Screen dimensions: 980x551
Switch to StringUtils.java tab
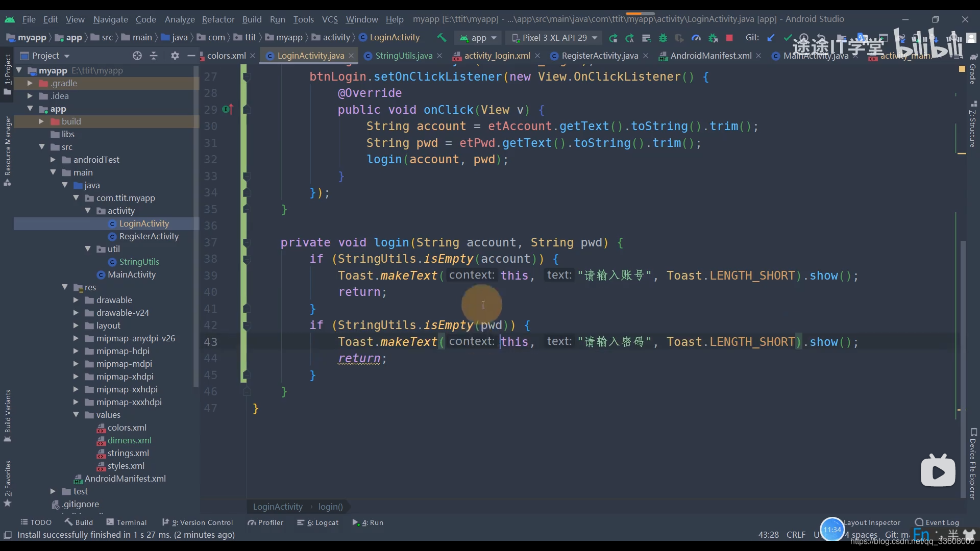click(x=403, y=56)
